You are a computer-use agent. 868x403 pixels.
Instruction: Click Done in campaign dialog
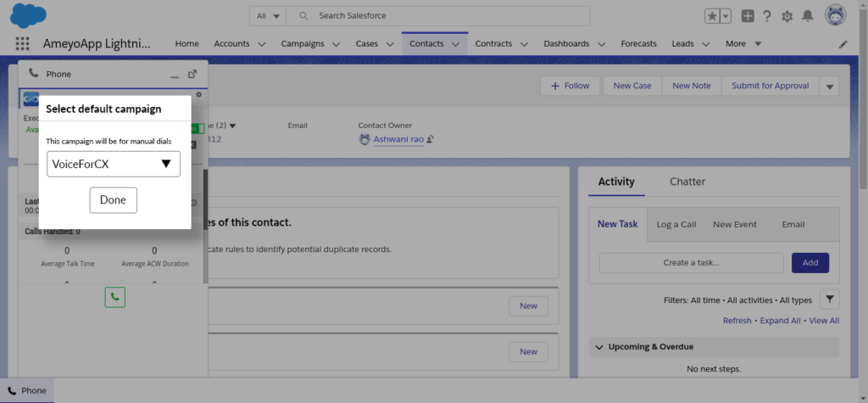click(113, 200)
